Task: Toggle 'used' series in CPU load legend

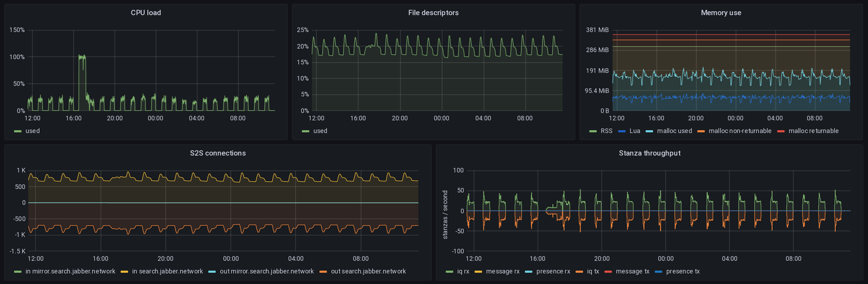Action: click(x=33, y=131)
